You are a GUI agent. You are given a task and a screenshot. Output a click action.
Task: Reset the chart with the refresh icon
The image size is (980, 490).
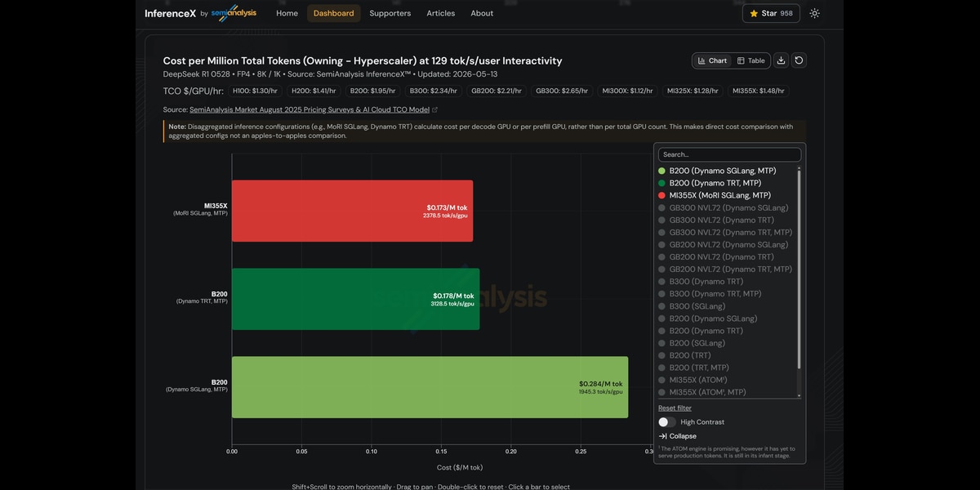click(x=799, y=60)
